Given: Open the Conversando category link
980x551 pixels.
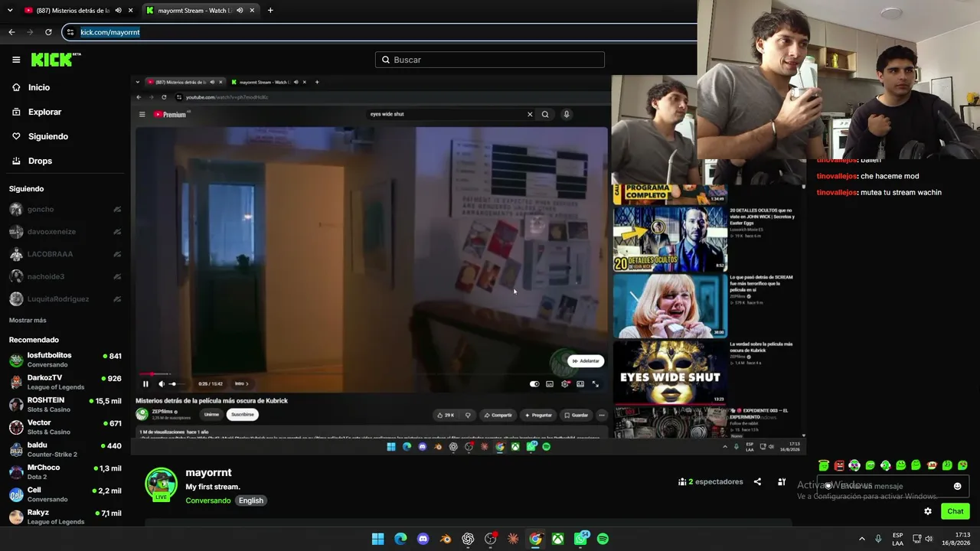Looking at the screenshot, I should [207, 500].
